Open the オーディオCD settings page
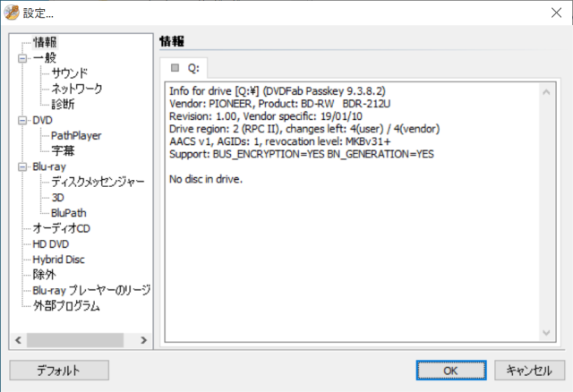573x392 pixels. [62, 229]
